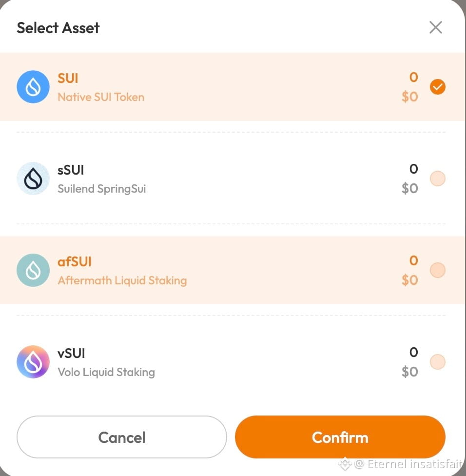Select the sSUI radio button

(437, 178)
